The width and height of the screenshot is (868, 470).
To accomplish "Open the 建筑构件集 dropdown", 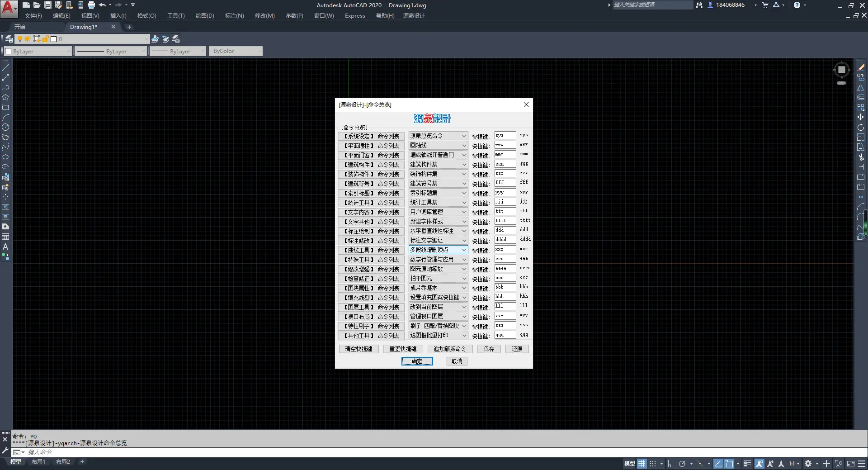I will (x=438, y=164).
